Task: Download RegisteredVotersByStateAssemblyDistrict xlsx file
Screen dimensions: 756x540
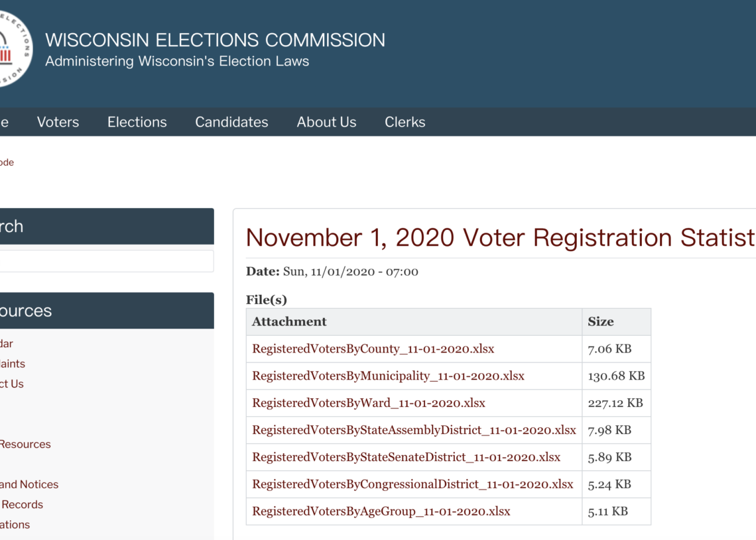Action: point(414,430)
